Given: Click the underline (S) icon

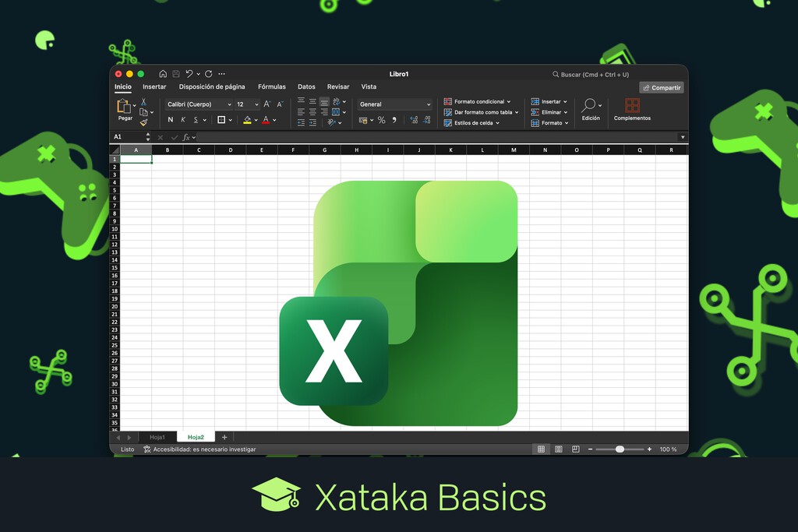Looking at the screenshot, I should [196, 119].
